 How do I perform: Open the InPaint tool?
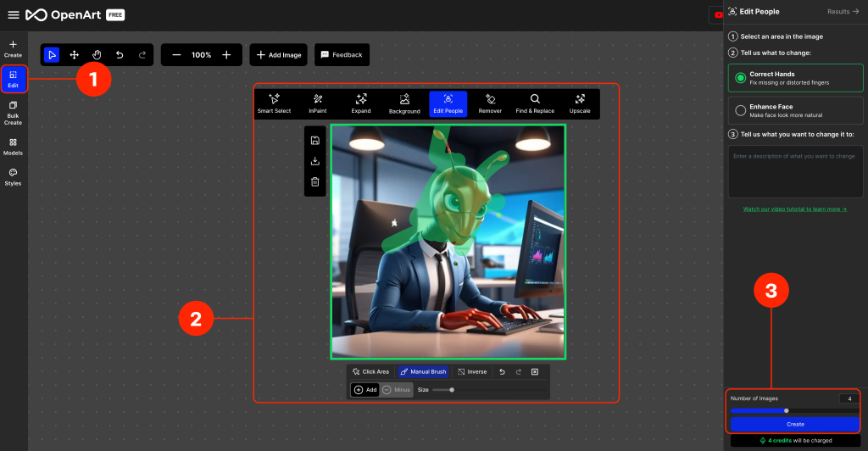317,103
